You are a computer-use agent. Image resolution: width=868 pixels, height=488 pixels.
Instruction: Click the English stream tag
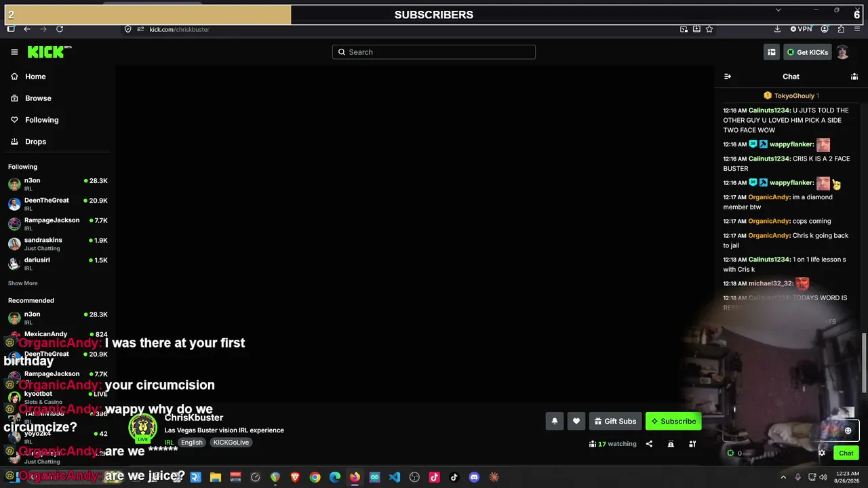(192, 443)
